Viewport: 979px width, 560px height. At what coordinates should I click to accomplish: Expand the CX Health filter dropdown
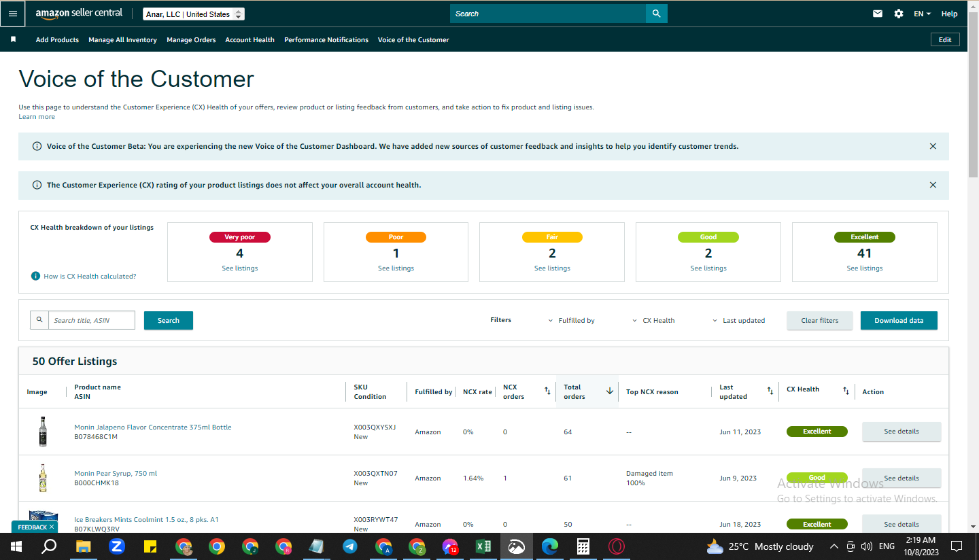point(653,320)
